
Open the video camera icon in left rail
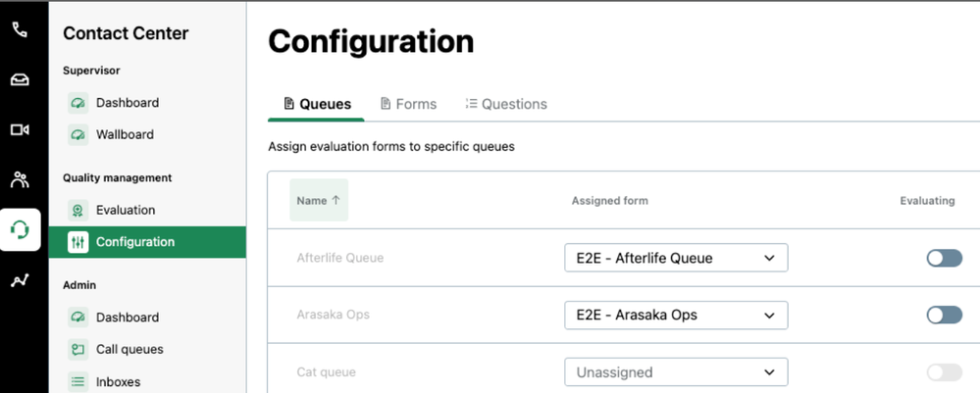tap(20, 129)
